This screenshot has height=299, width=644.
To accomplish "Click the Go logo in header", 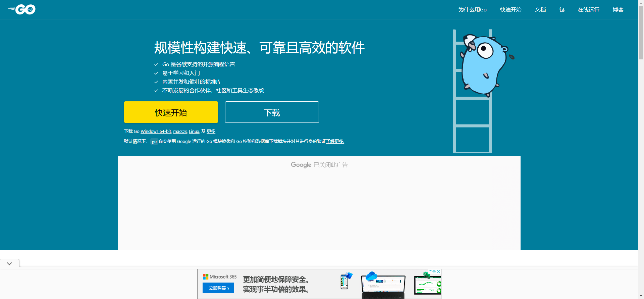I will [x=22, y=9].
